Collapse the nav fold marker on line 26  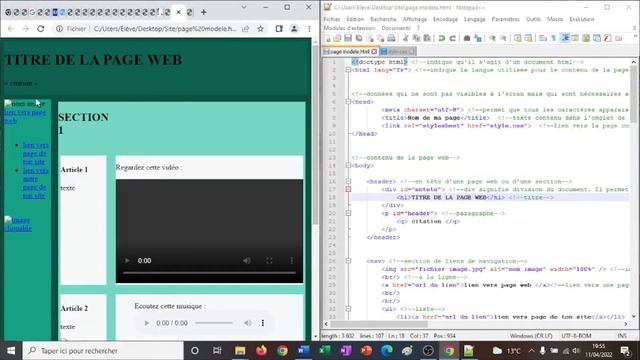point(348,261)
